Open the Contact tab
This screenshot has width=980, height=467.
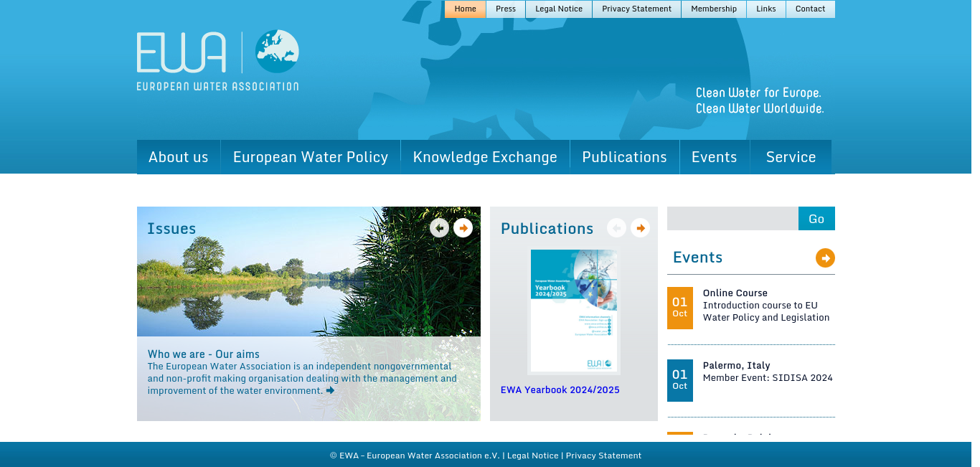(811, 9)
